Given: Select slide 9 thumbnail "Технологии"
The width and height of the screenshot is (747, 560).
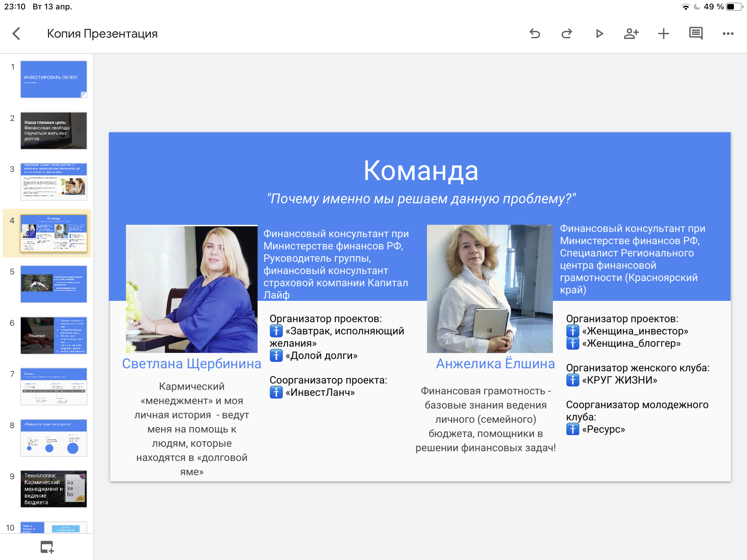Looking at the screenshot, I should pos(54,489).
